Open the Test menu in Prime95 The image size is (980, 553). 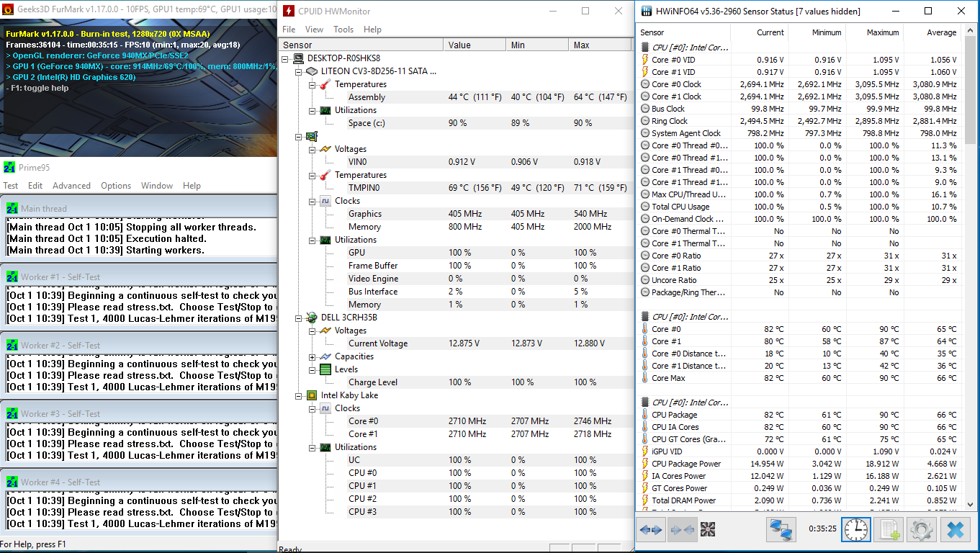(x=11, y=186)
